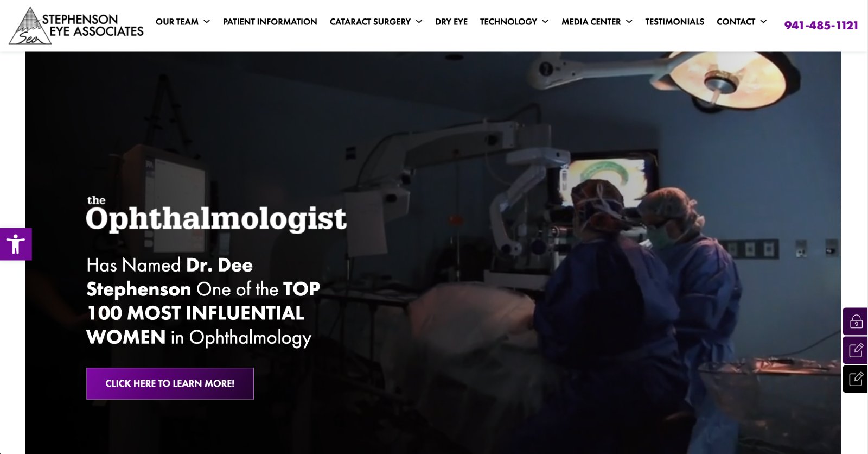Click Here To Learn More button
Image resolution: width=868 pixels, height=454 pixels.
tap(170, 383)
